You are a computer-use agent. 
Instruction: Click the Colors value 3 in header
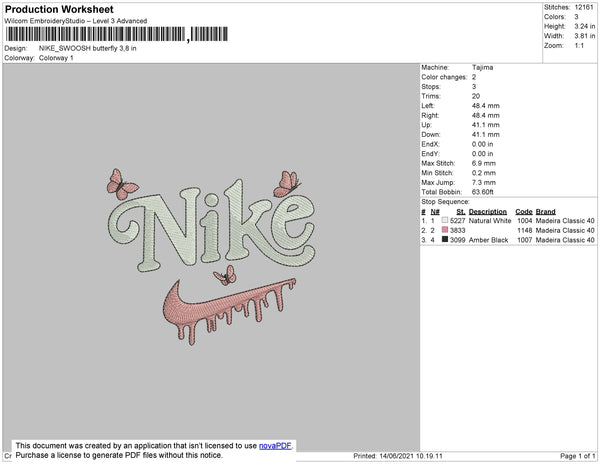click(x=577, y=17)
